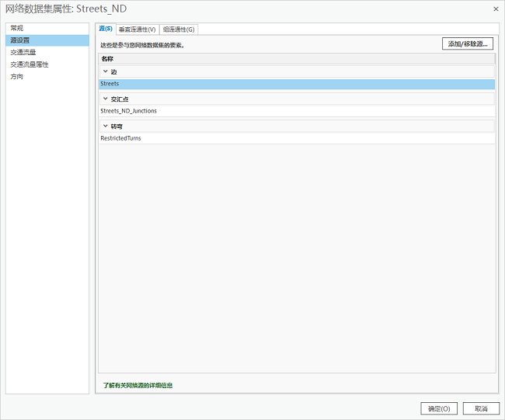
Task: Click the 名称 column header
Action: pos(107,58)
